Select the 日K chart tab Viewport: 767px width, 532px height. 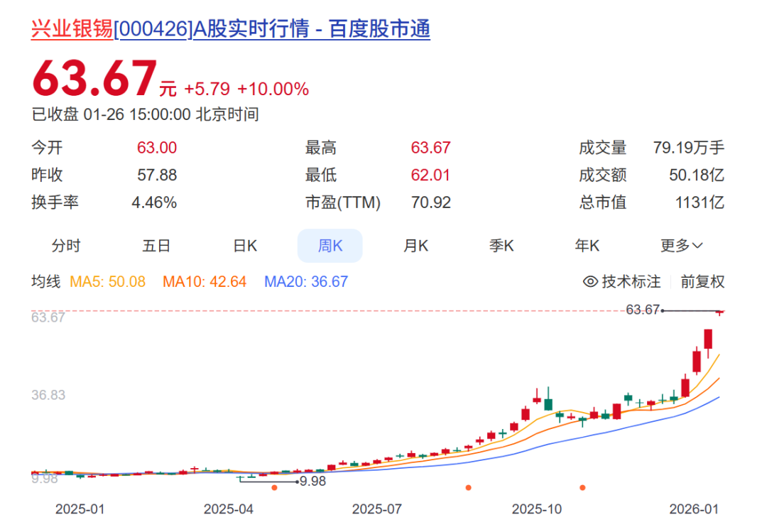(245, 246)
